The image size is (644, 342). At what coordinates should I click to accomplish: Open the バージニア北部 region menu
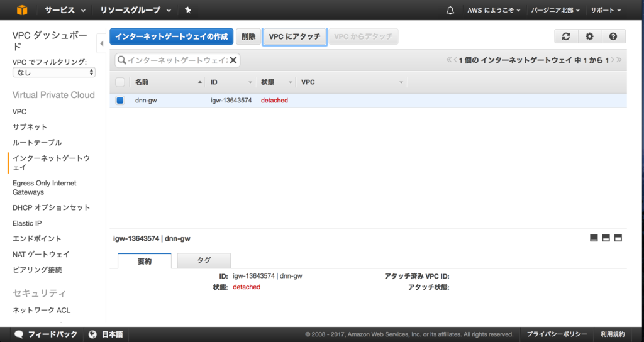555,10
